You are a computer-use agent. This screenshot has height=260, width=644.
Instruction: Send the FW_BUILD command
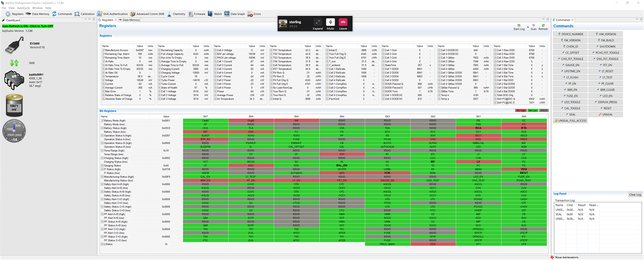coord(606,40)
